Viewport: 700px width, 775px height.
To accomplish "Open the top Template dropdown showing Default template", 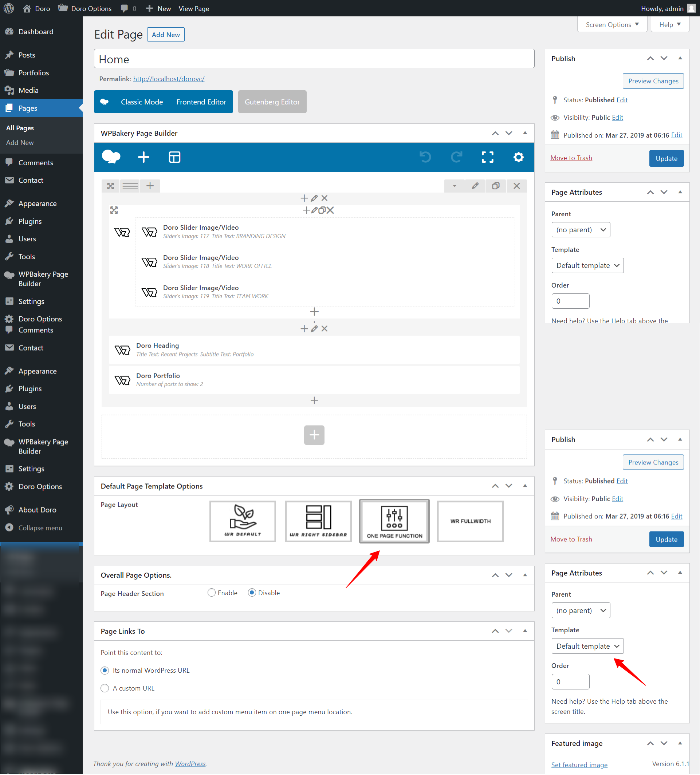I will [587, 266].
